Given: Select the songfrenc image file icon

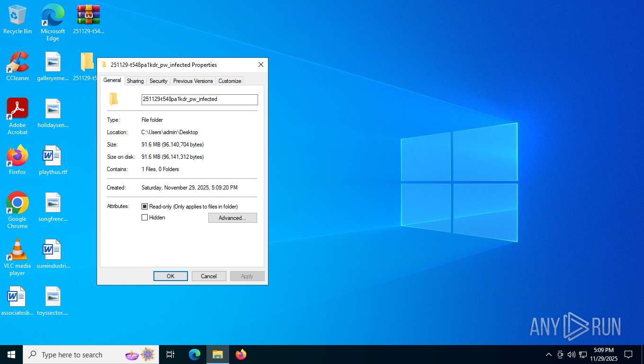Looking at the screenshot, I should (53, 208).
